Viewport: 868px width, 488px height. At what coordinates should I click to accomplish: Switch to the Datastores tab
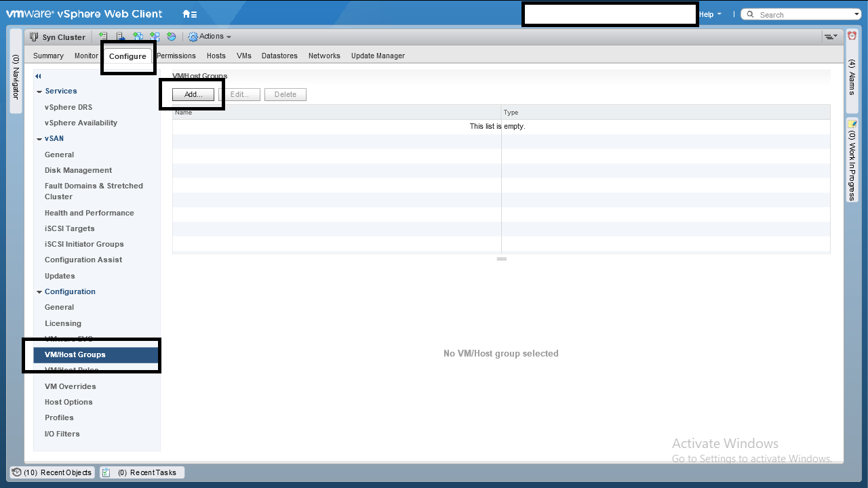click(x=279, y=56)
